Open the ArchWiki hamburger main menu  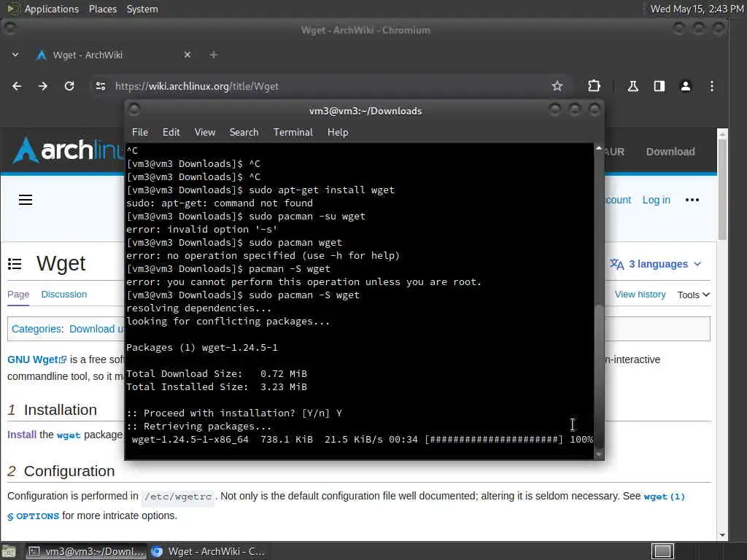(26, 200)
